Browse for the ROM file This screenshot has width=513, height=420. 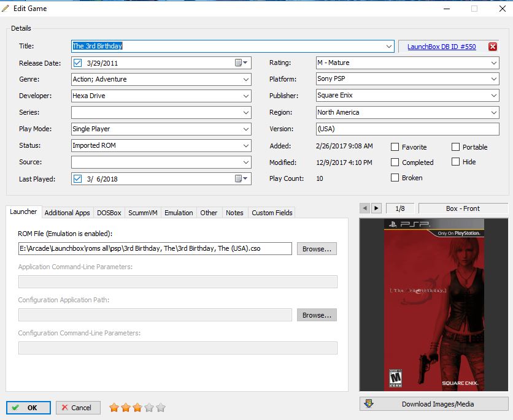(317, 249)
